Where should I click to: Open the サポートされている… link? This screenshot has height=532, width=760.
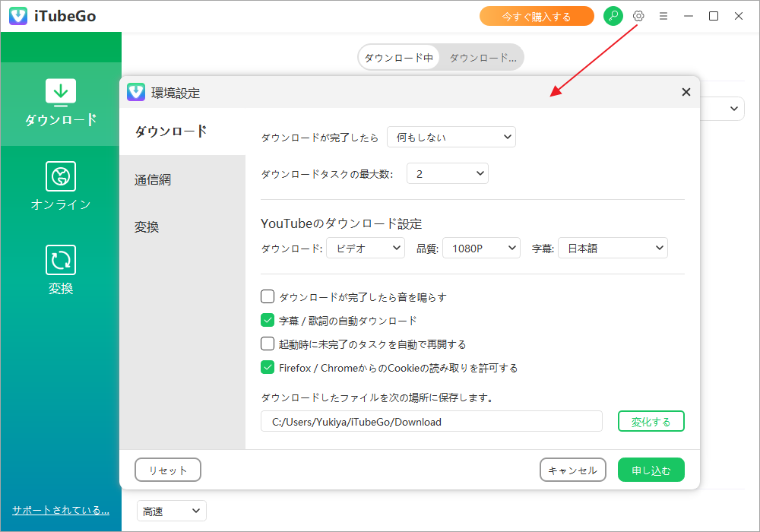[61, 510]
